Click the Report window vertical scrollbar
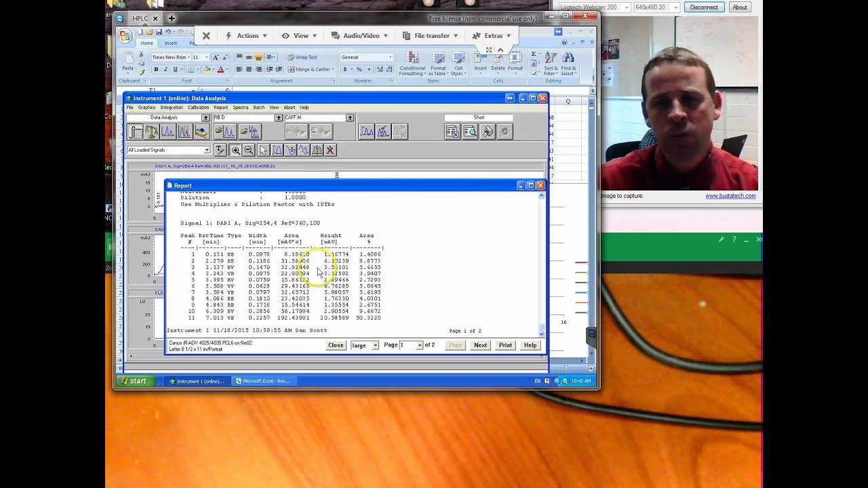The height and width of the screenshot is (488, 868). [541, 264]
